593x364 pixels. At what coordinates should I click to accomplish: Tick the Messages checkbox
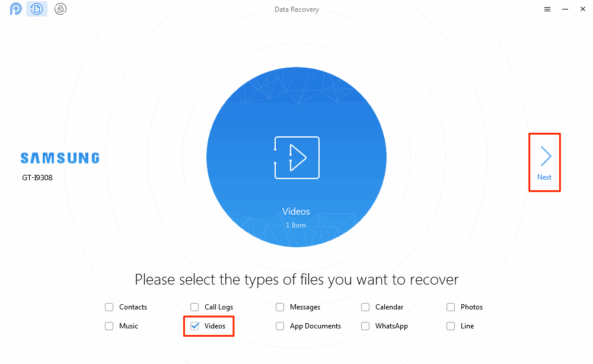click(x=280, y=307)
